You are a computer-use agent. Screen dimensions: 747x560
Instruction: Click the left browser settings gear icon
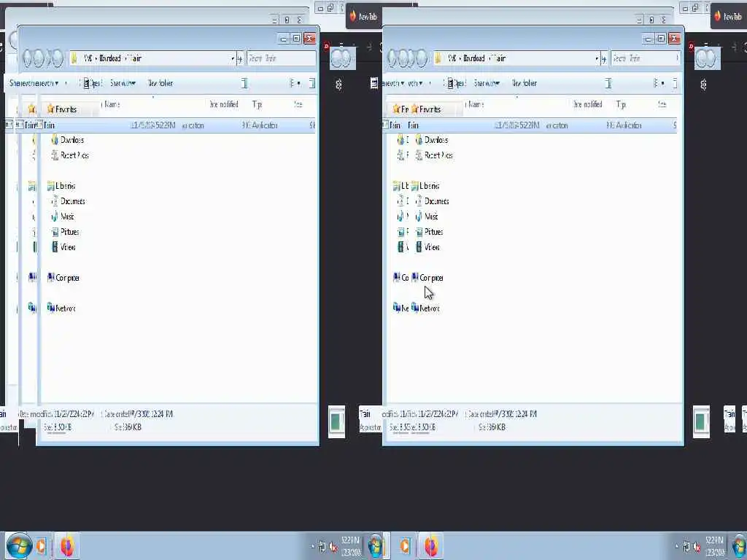tap(338, 85)
